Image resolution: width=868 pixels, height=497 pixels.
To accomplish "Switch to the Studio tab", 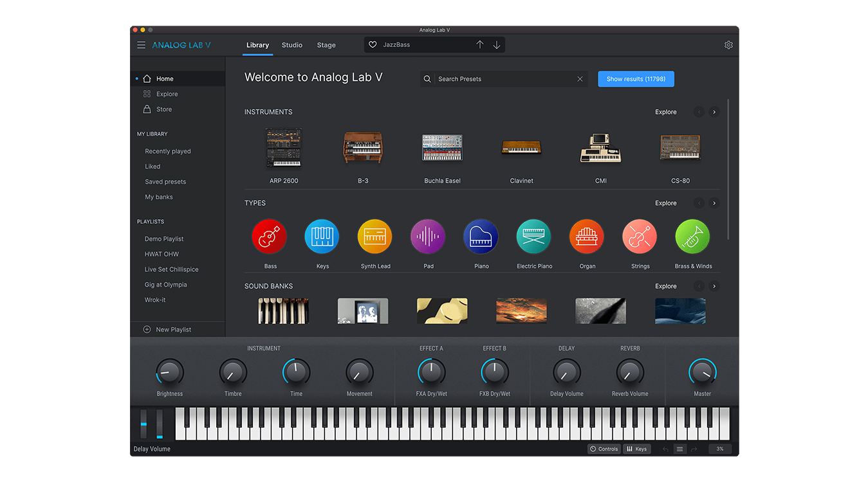I will pyautogui.click(x=292, y=45).
